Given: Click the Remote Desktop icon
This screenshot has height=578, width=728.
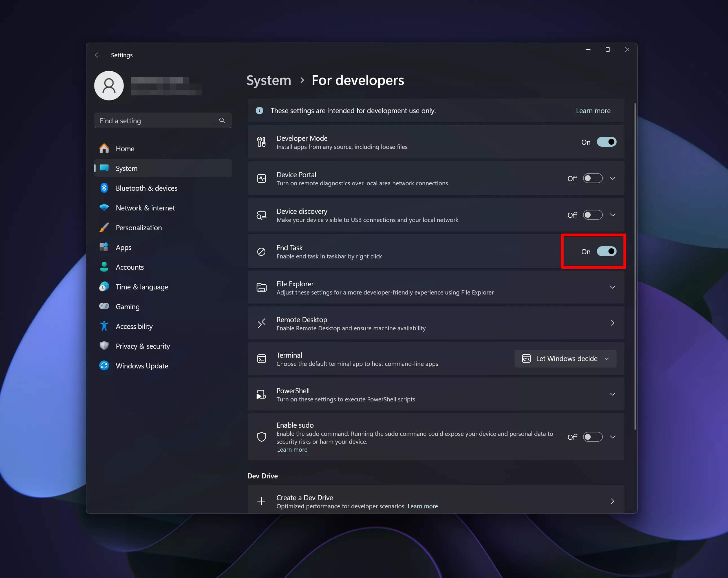Looking at the screenshot, I should coord(261,323).
